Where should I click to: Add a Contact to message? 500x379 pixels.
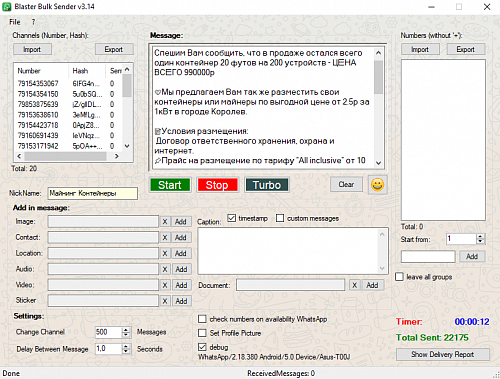181,237
